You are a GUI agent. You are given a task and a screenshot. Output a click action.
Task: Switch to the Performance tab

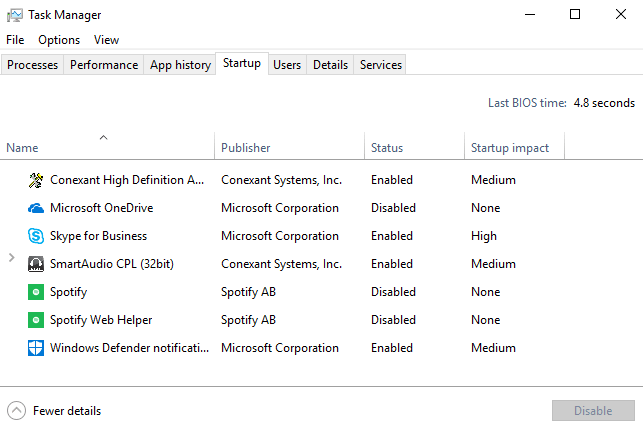point(104,65)
